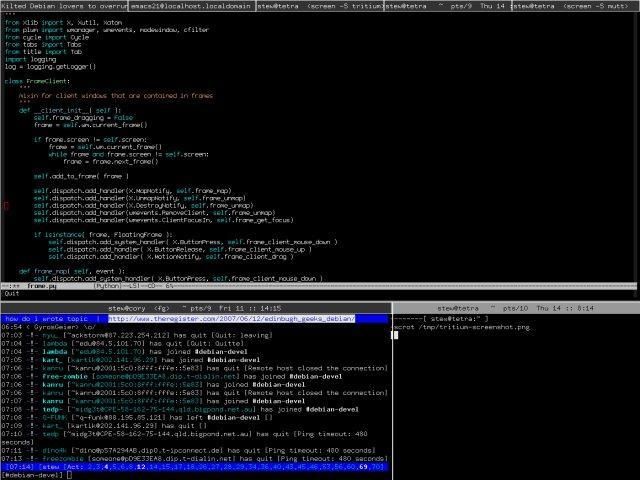Focus the stew@tetra pts/10 frame title
The width and height of the screenshot is (640, 480).
(x=516, y=308)
